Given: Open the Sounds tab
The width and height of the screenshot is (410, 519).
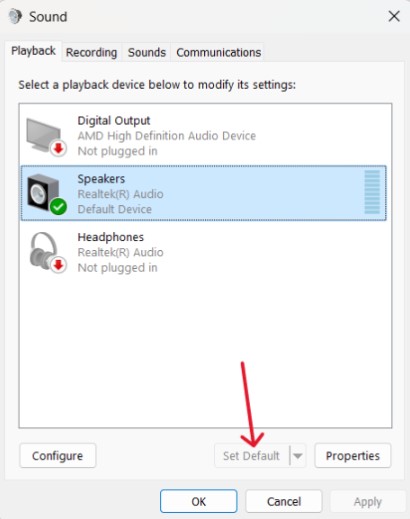Looking at the screenshot, I should coord(147,52).
